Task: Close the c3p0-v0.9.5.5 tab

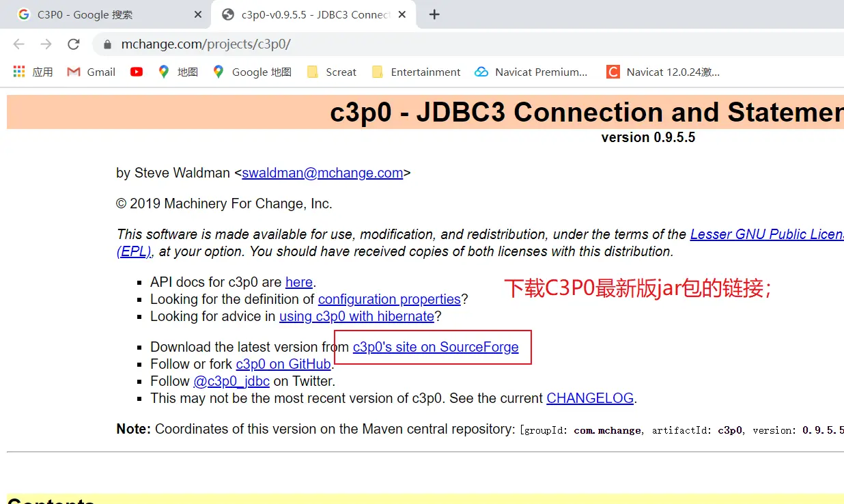Action: click(402, 14)
